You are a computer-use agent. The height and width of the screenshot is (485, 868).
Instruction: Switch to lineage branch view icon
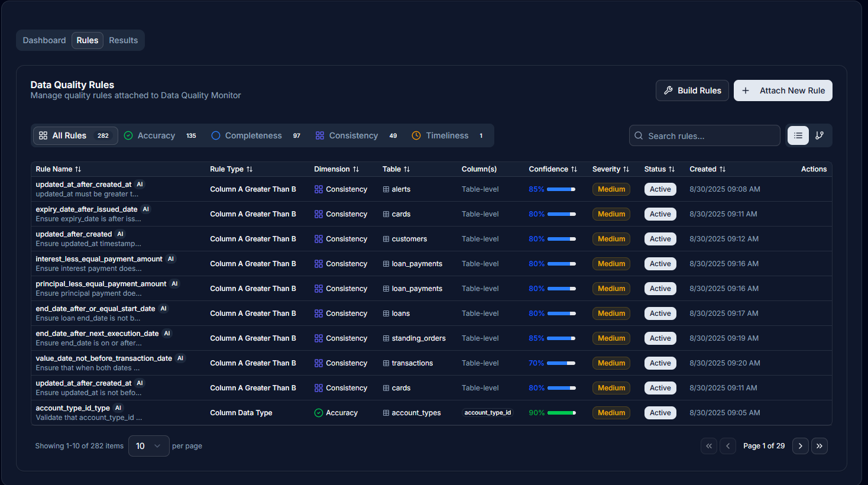point(820,135)
